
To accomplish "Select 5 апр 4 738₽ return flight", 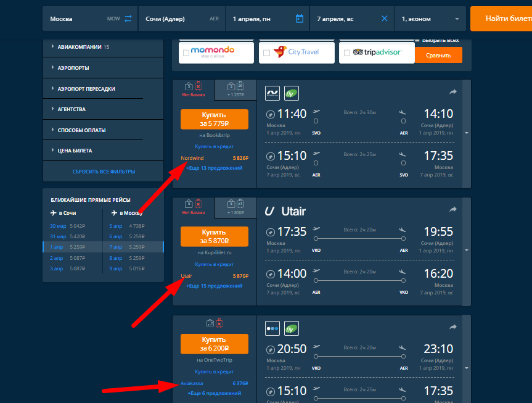I will (x=127, y=226).
